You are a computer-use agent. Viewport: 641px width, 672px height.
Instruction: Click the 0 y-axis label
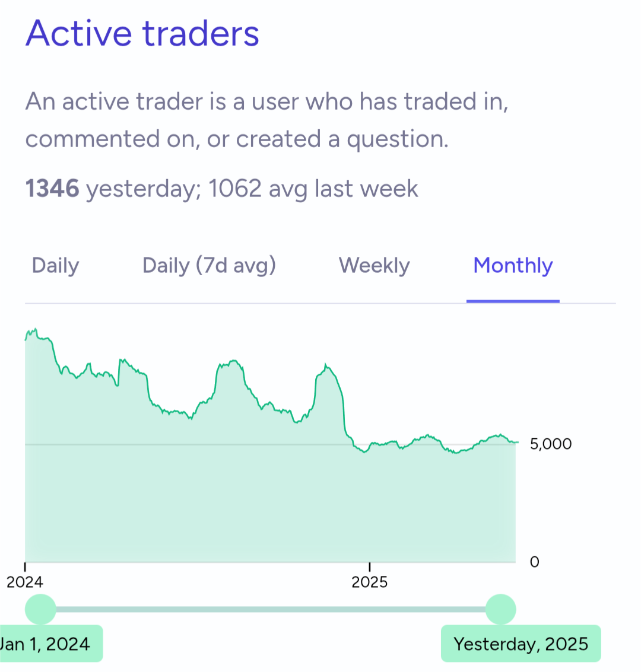pyautogui.click(x=534, y=562)
